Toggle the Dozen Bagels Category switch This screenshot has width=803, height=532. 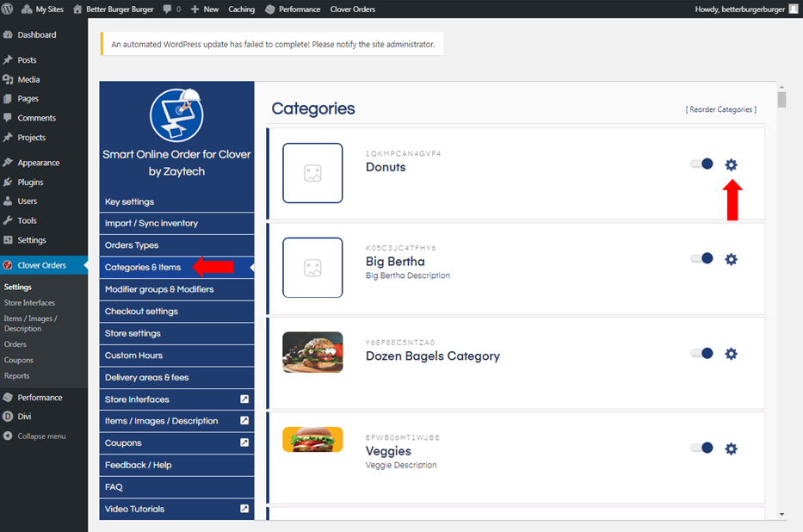701,353
